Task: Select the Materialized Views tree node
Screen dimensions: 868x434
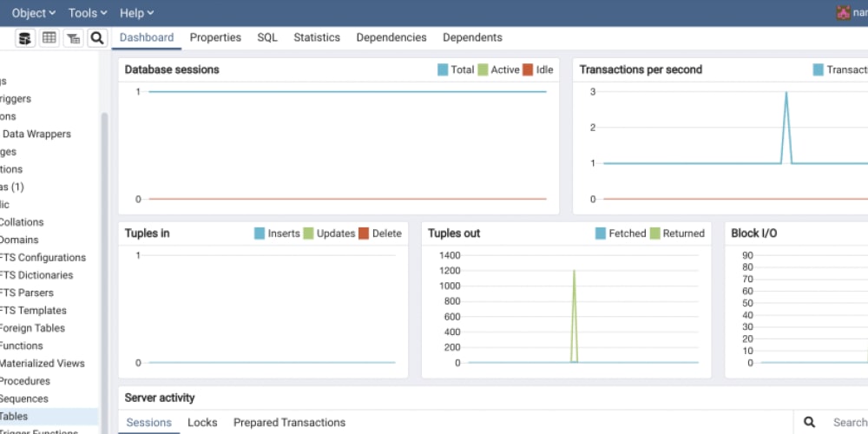Action: [x=42, y=363]
